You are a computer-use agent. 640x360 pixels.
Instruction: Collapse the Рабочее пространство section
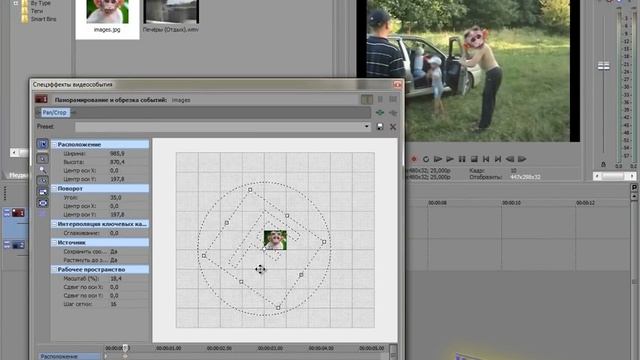pos(54,270)
